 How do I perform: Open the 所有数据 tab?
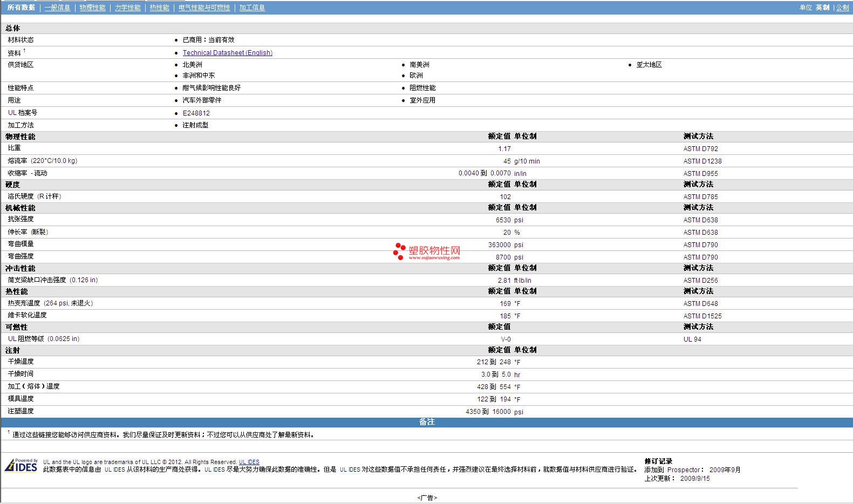coord(21,8)
